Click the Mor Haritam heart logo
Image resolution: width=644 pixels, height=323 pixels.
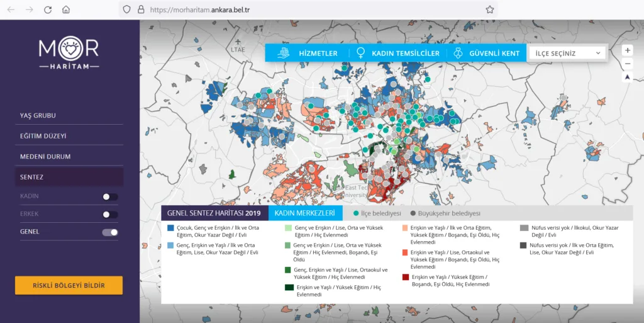(x=69, y=48)
